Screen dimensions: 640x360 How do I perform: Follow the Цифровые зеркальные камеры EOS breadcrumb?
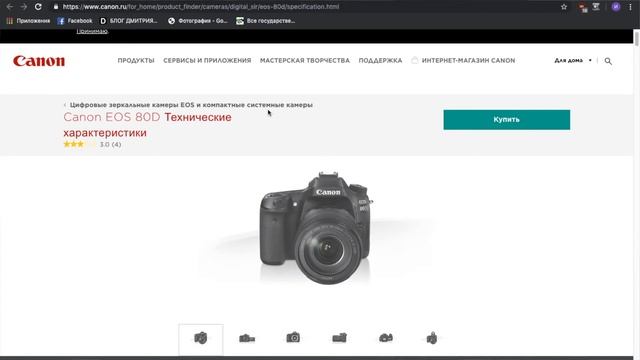click(191, 105)
